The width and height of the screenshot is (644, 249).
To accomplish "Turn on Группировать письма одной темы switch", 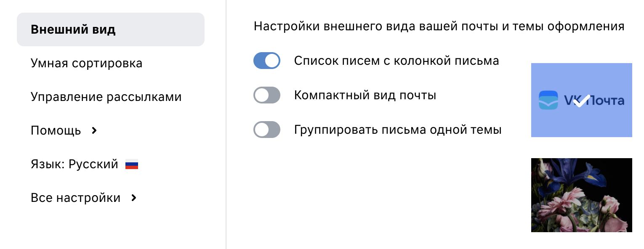I will coord(267,130).
